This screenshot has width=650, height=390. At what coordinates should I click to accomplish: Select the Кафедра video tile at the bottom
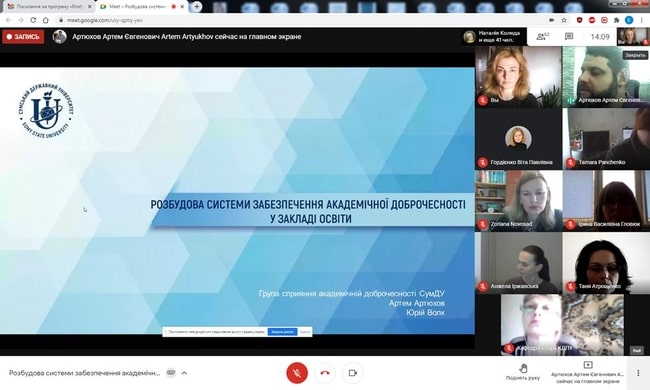tap(562, 325)
